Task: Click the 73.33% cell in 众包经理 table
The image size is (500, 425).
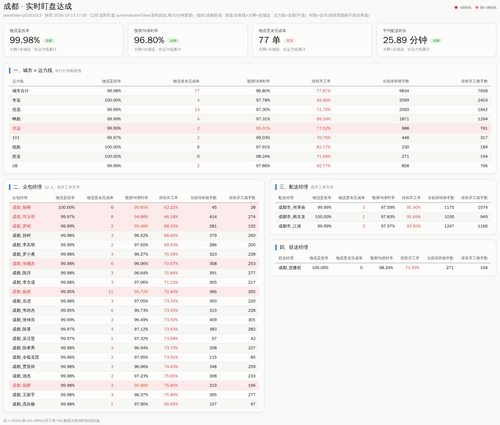Action: pos(171,301)
